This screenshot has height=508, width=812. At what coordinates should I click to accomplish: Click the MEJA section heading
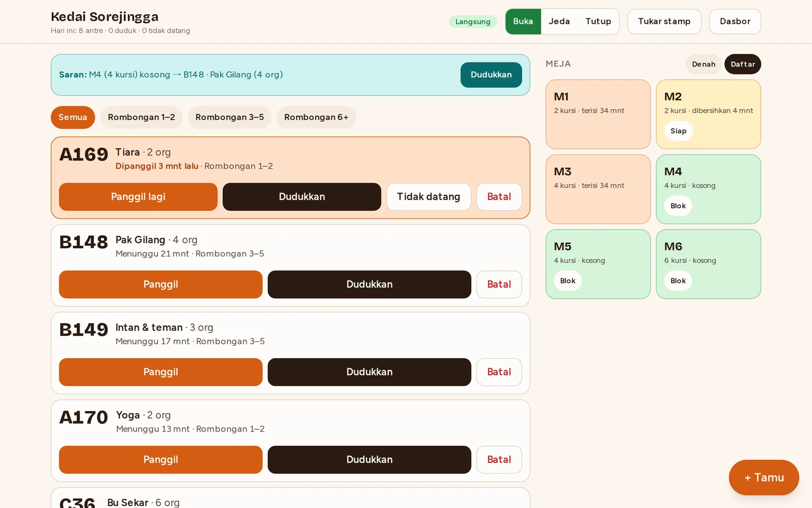[558, 64]
